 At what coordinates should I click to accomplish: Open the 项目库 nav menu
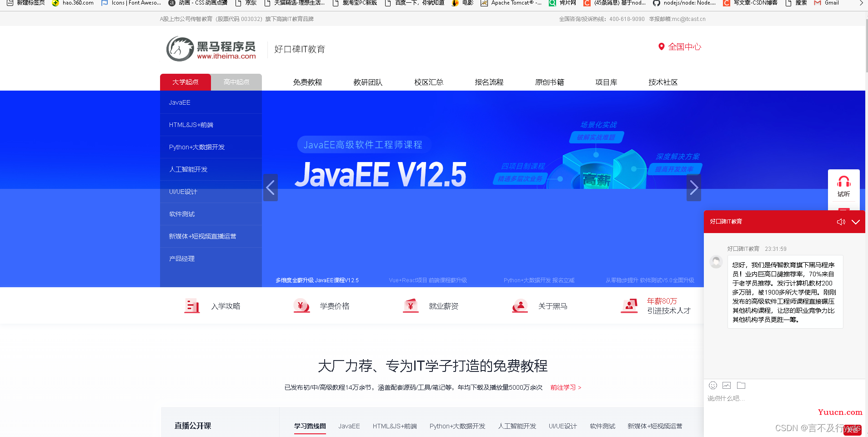click(x=607, y=82)
